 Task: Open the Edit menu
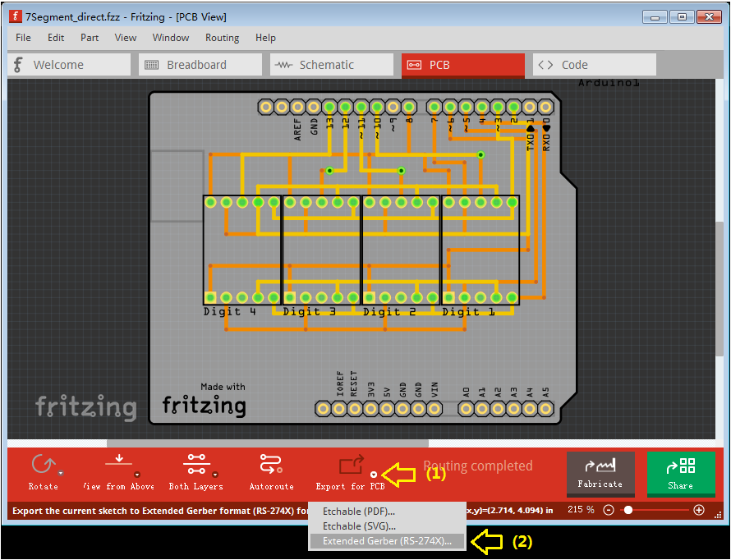(56, 38)
